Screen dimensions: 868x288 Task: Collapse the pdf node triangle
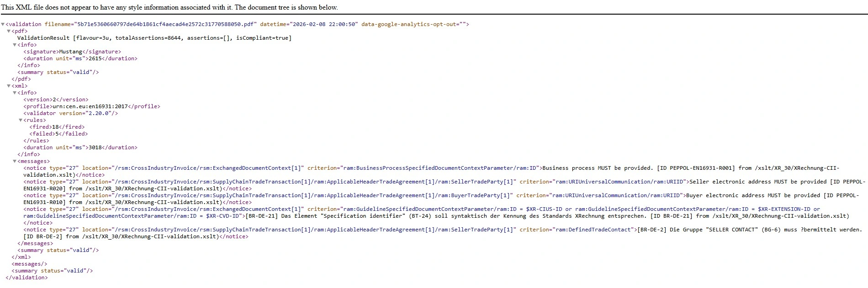(x=9, y=31)
